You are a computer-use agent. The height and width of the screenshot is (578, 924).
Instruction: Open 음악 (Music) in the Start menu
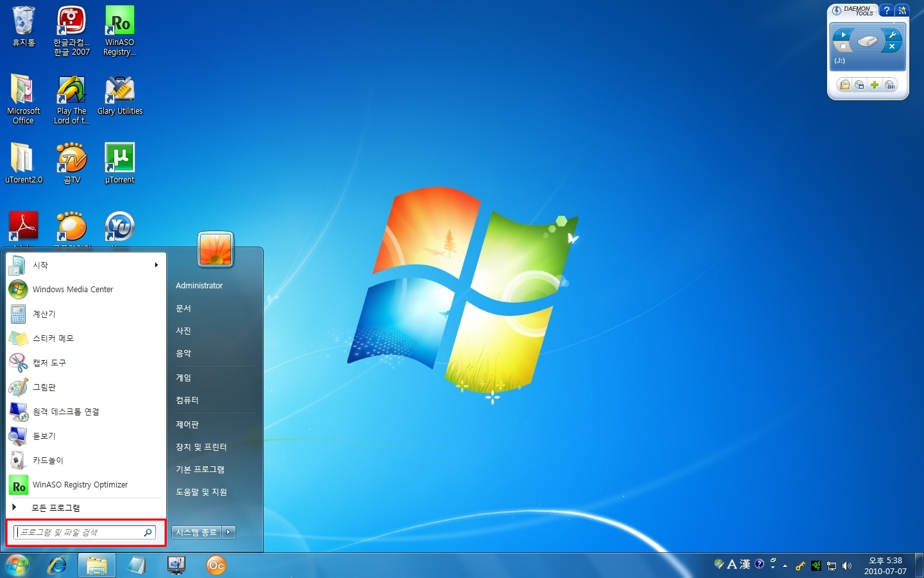[215, 353]
